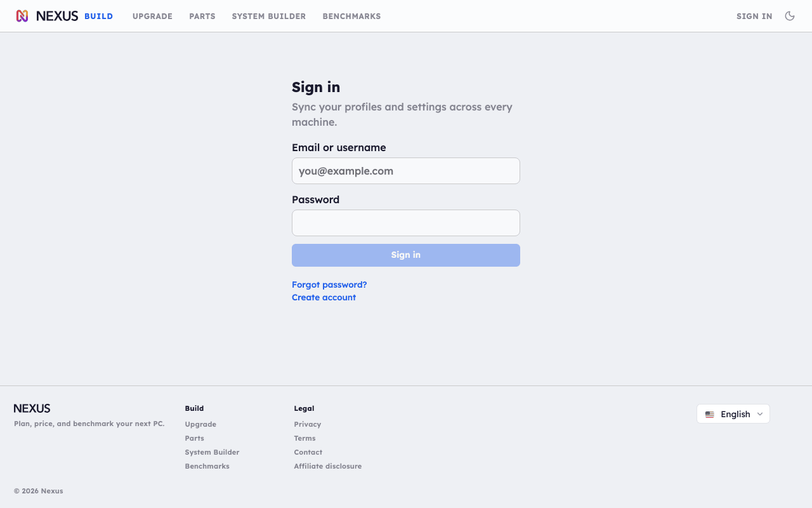The height and width of the screenshot is (508, 812).
Task: Click the Nexus footer wordmark
Action: pos(32,408)
